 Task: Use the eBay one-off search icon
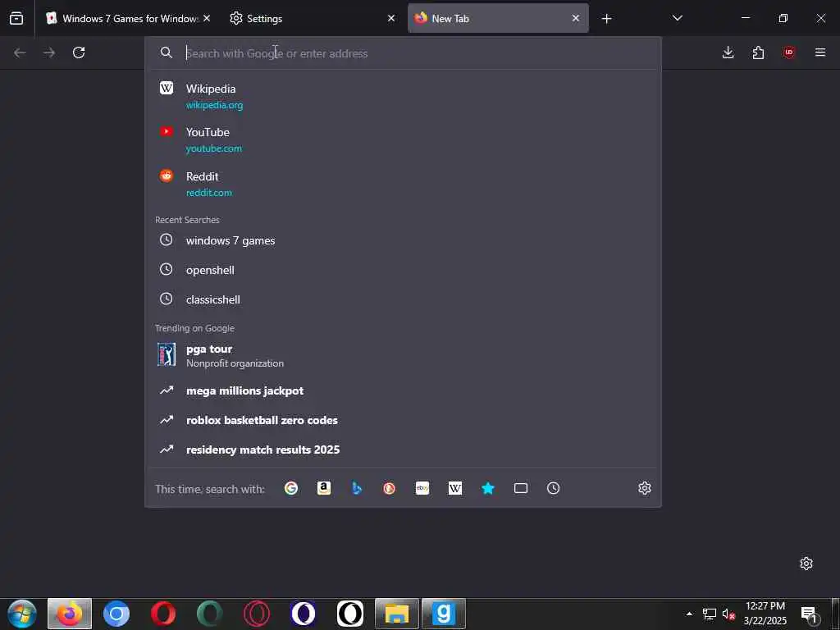tap(422, 488)
